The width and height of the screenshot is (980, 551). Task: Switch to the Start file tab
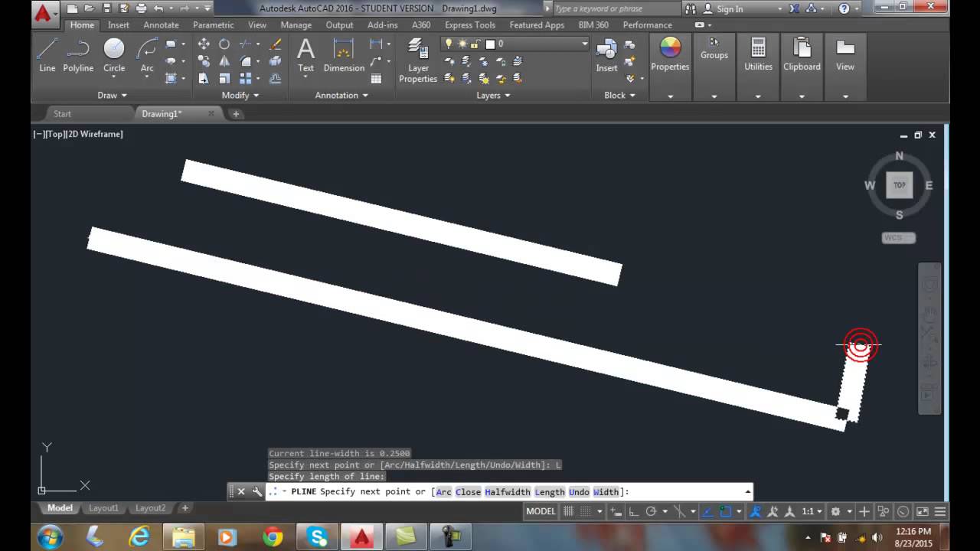coord(62,113)
